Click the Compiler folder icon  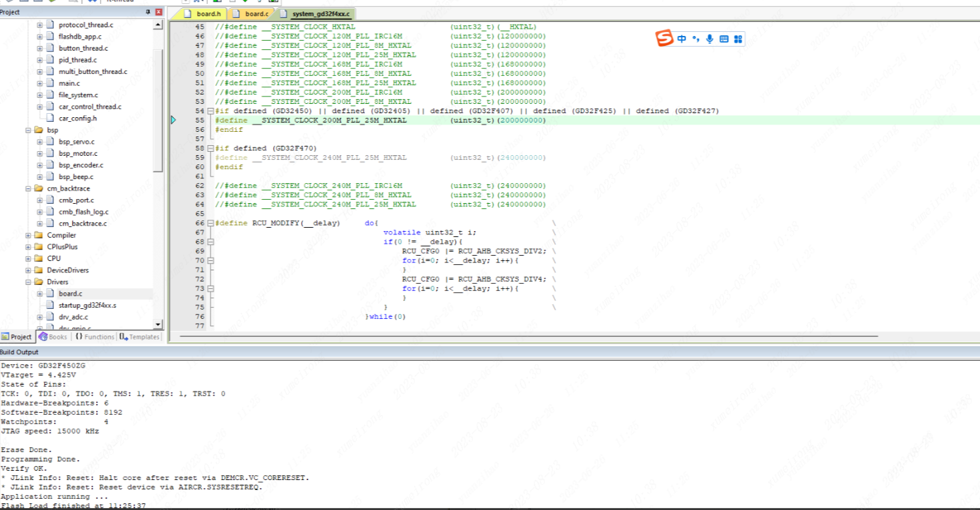[x=39, y=235]
